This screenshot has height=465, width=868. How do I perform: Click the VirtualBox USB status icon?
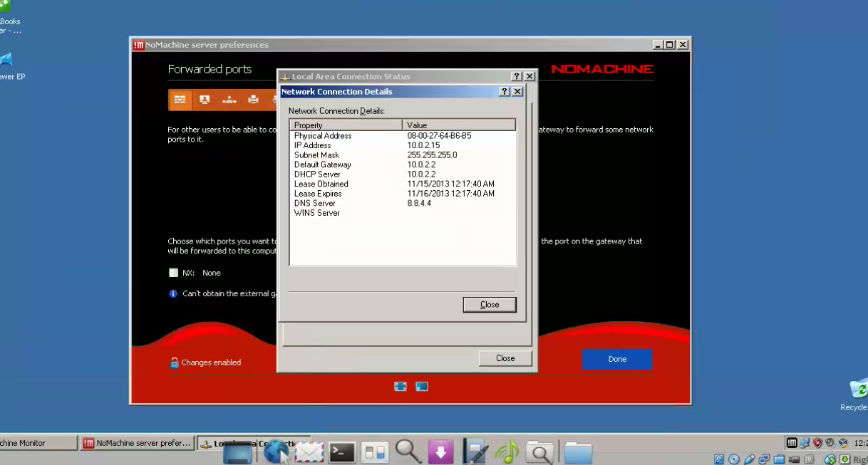point(749,459)
